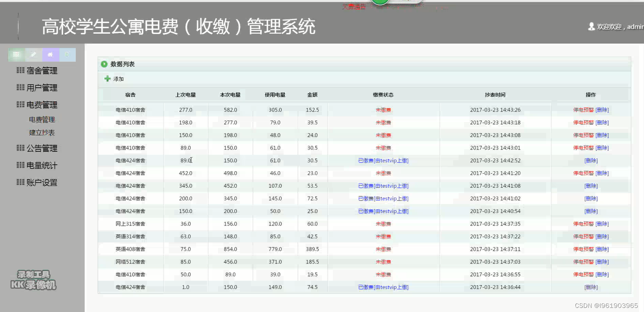Click the trash icon in sidebar toolbar
Screen dimensions: 644x312
click(67, 54)
